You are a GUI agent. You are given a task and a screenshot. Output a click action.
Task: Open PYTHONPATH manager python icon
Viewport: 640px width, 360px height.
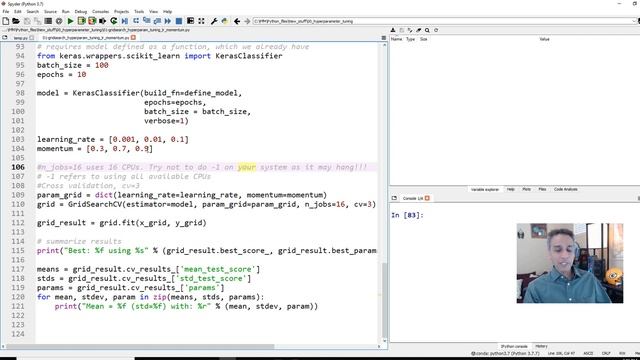pos(224,21)
